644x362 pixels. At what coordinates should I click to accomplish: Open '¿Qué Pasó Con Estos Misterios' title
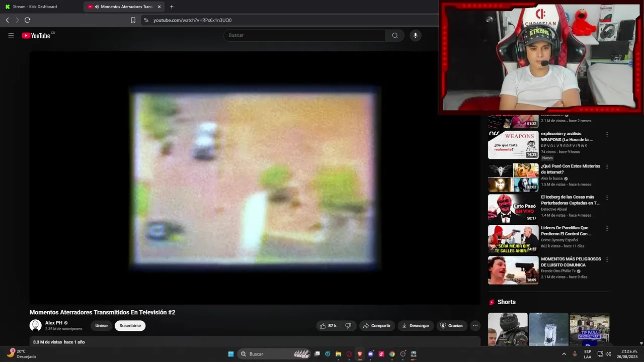pos(571,169)
